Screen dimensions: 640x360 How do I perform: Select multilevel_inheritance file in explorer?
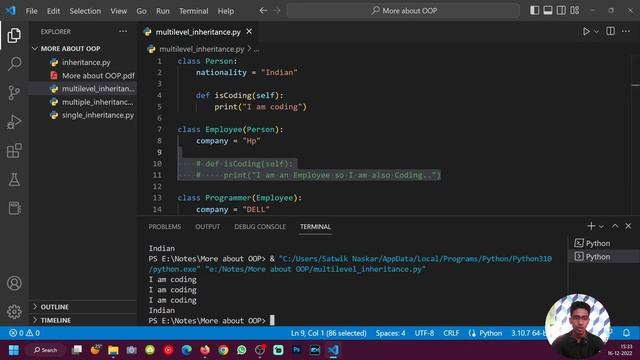point(83,89)
